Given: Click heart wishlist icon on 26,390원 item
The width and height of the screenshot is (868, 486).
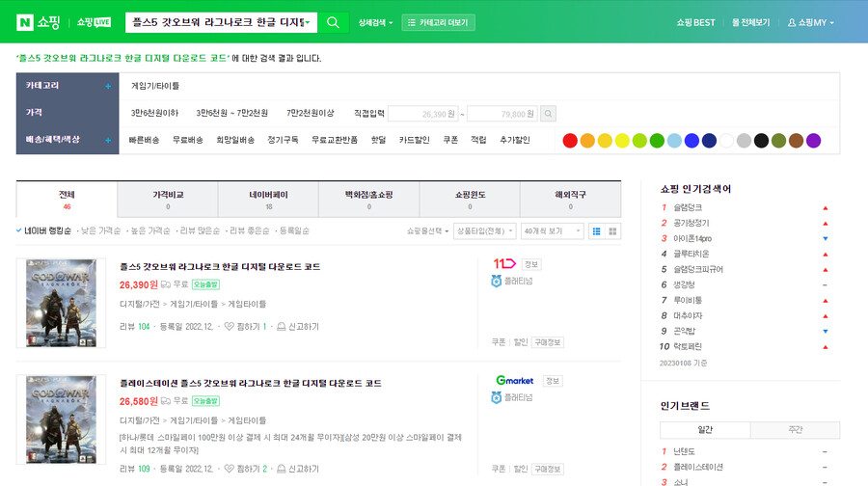Looking at the screenshot, I should click(229, 327).
